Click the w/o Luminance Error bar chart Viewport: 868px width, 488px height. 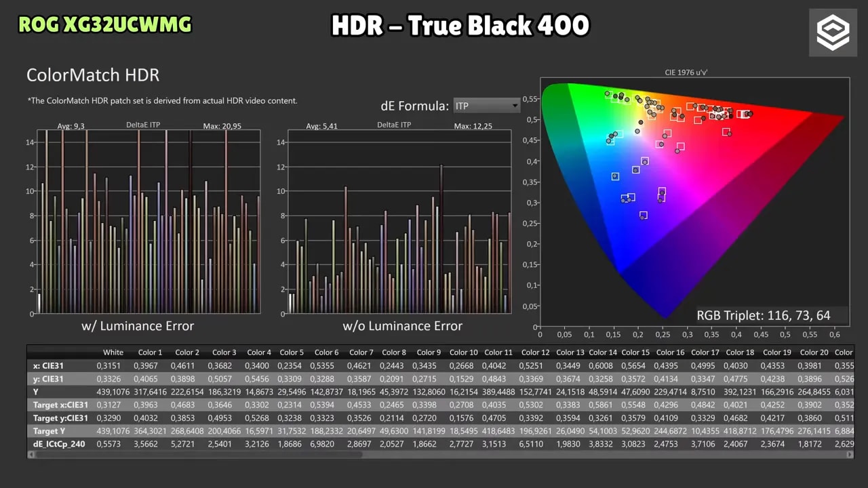pyautogui.click(x=399, y=222)
